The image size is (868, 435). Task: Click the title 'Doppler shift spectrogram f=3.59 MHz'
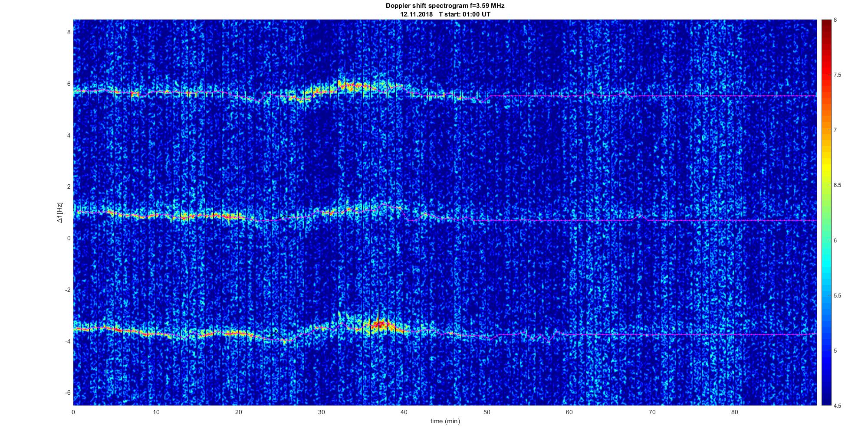[445, 6]
